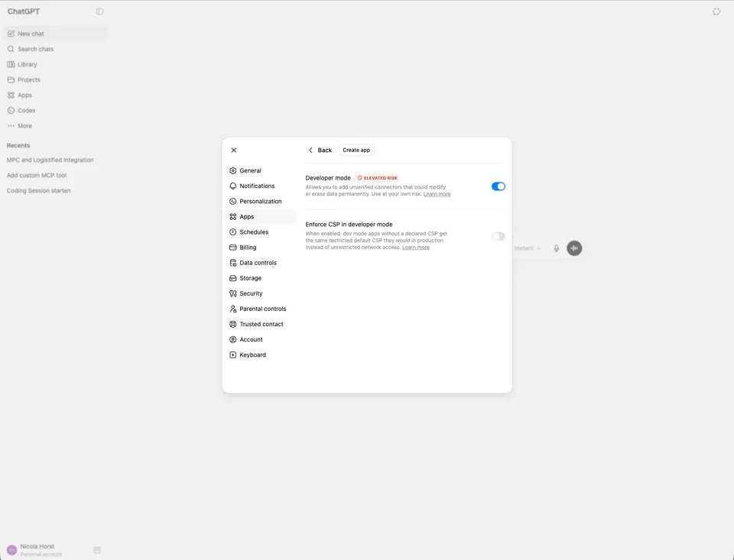Viewport: 734px width, 560px height.
Task: Click the ELEVATED RISK warning badge
Action: click(377, 178)
